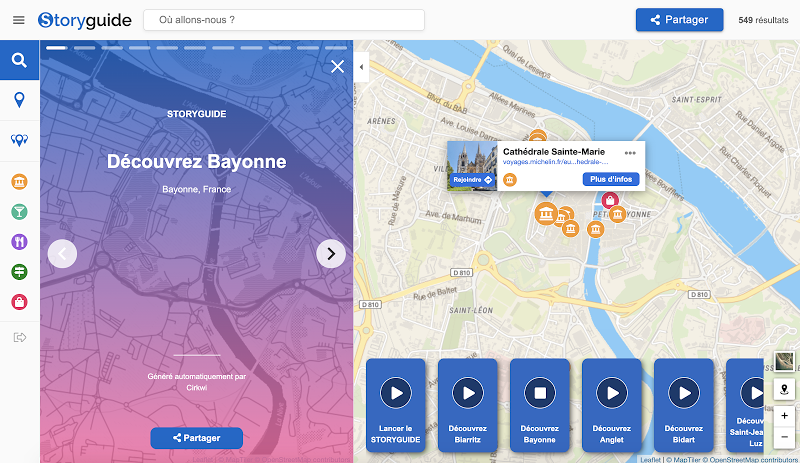Play the Découvrez Saint-Jean-de-Luz story
The height and width of the screenshot is (463, 800).
pyautogui.click(x=752, y=393)
